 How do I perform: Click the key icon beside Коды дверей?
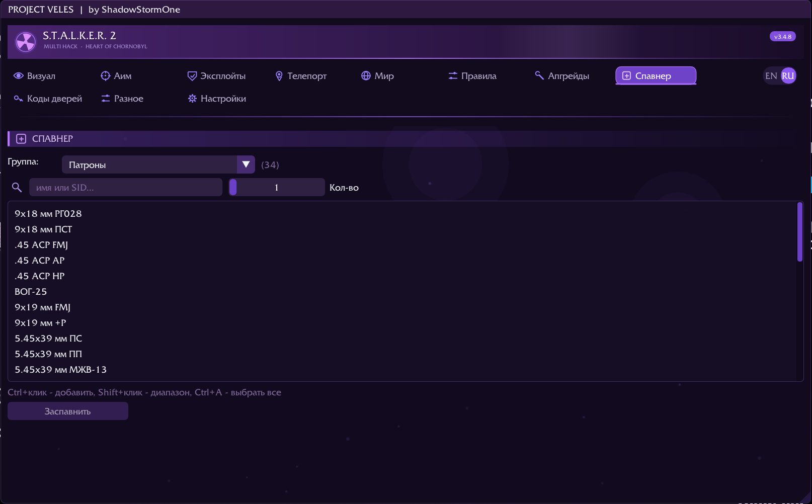(x=19, y=99)
